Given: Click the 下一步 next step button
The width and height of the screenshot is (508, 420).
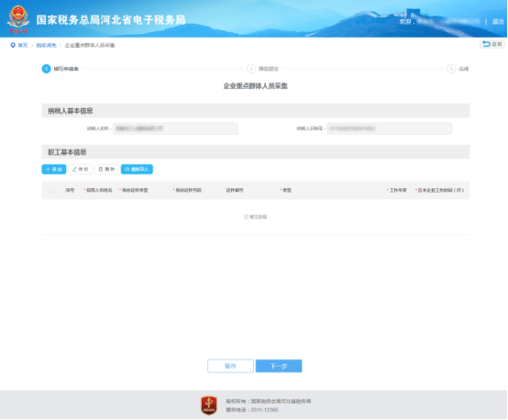Looking at the screenshot, I should 279,366.
